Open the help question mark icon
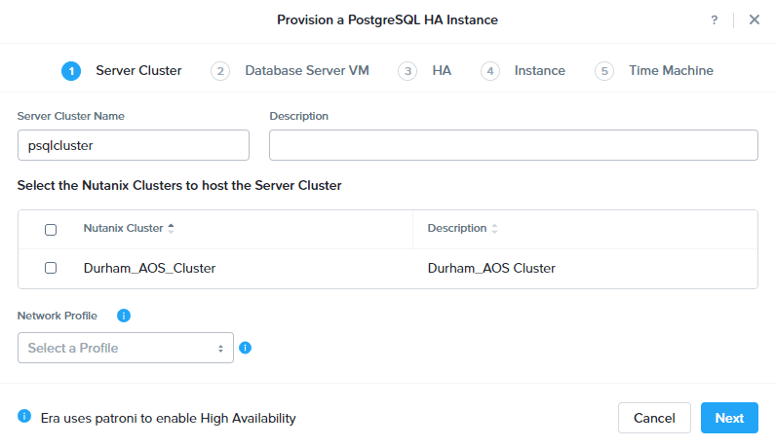Screen dimensions: 776x448 click(x=714, y=20)
